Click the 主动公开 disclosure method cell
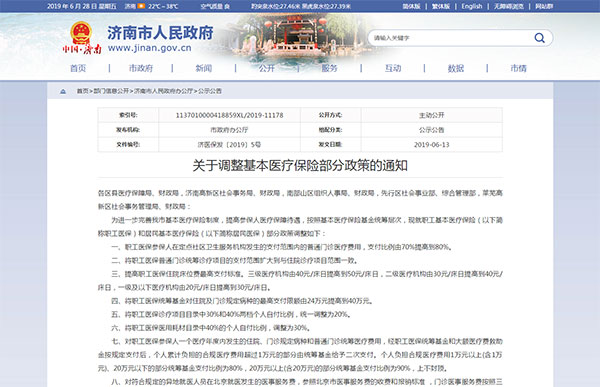 [431, 115]
